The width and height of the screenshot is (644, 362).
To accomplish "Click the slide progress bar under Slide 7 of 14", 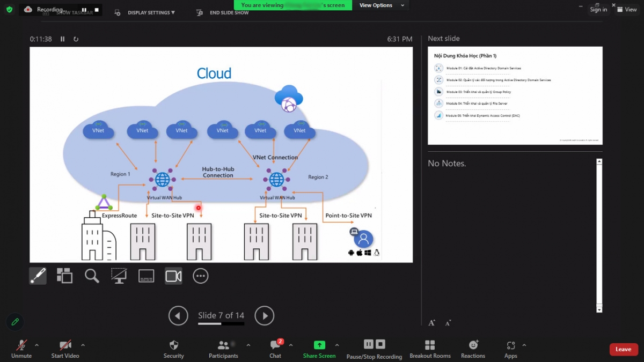I will (x=221, y=323).
